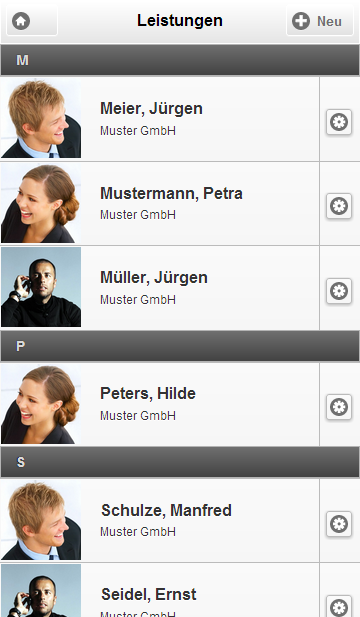The image size is (360, 617).
Task: Click Meier, Jürgen's profile photo
Action: coord(41,118)
